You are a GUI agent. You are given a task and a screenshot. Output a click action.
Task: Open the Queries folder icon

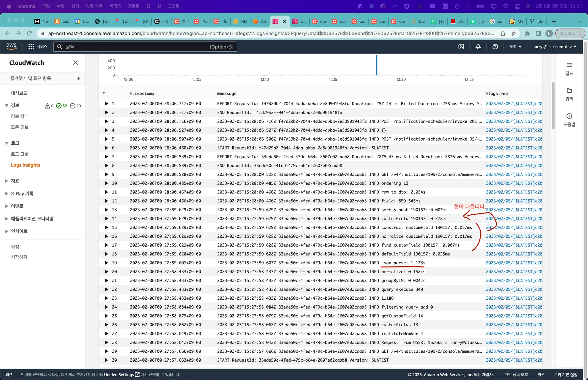(569, 91)
